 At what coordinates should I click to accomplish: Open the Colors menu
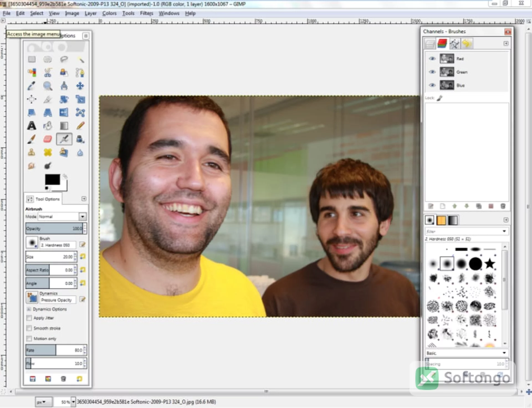109,13
